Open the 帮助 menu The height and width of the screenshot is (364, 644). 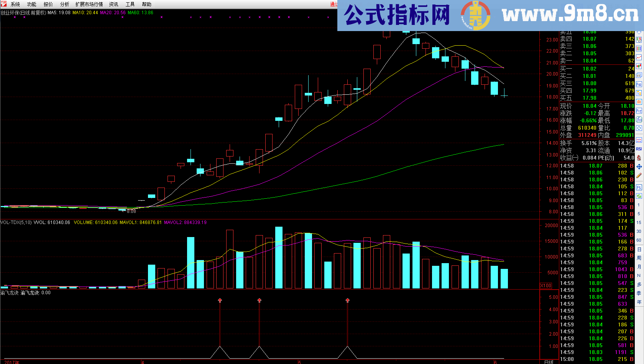tap(146, 4)
